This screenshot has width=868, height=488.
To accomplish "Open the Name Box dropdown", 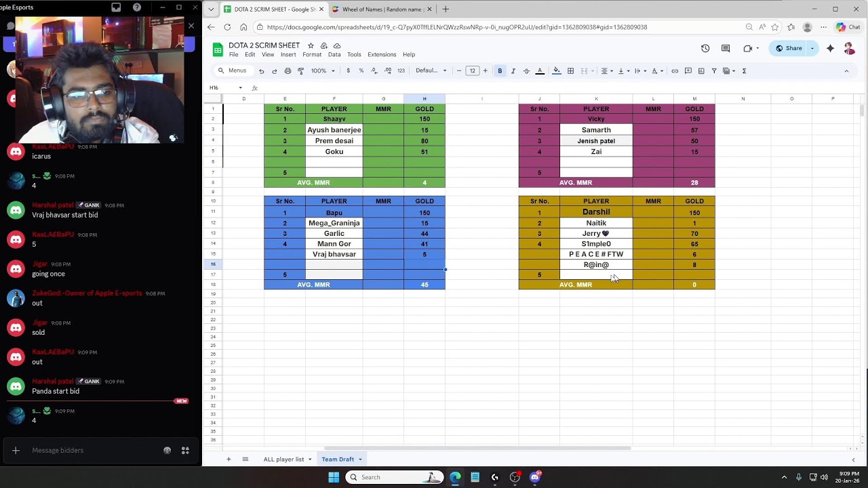I will pos(240,88).
